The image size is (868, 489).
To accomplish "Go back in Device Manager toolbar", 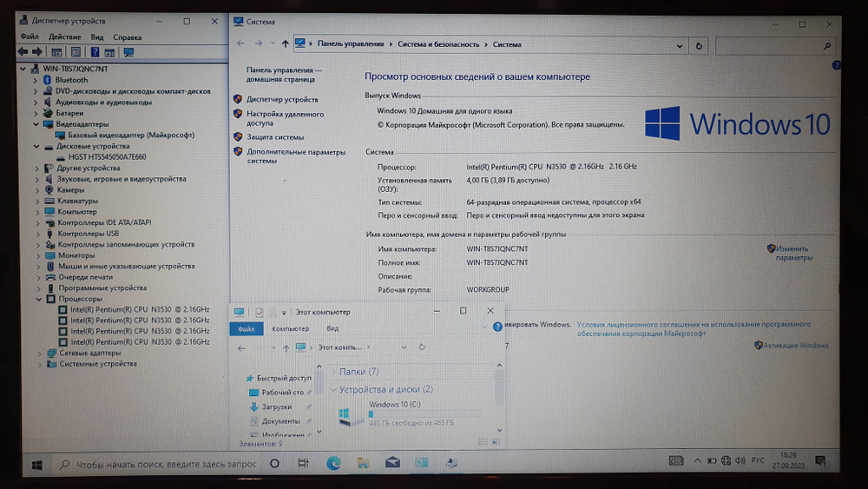I will point(23,52).
